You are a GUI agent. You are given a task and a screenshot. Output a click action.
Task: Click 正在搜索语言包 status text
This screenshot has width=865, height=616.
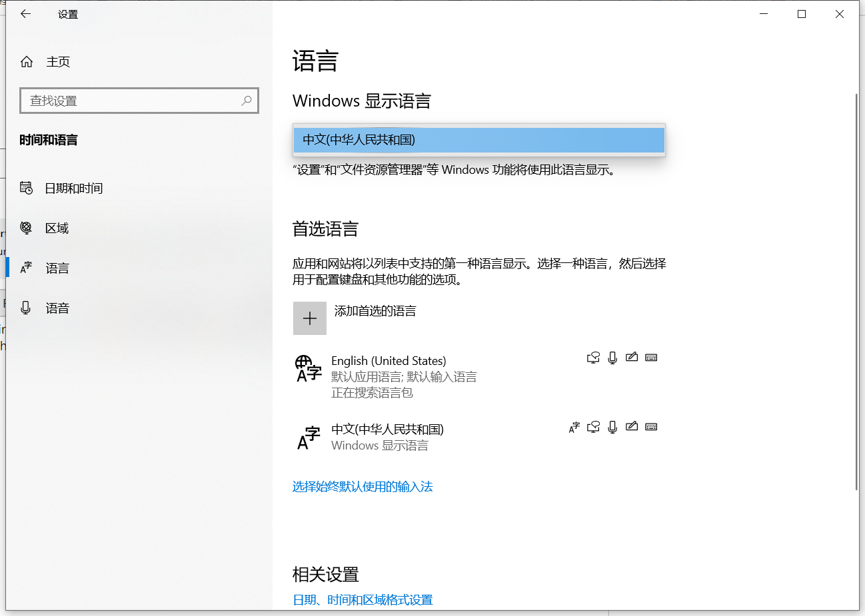372,393
